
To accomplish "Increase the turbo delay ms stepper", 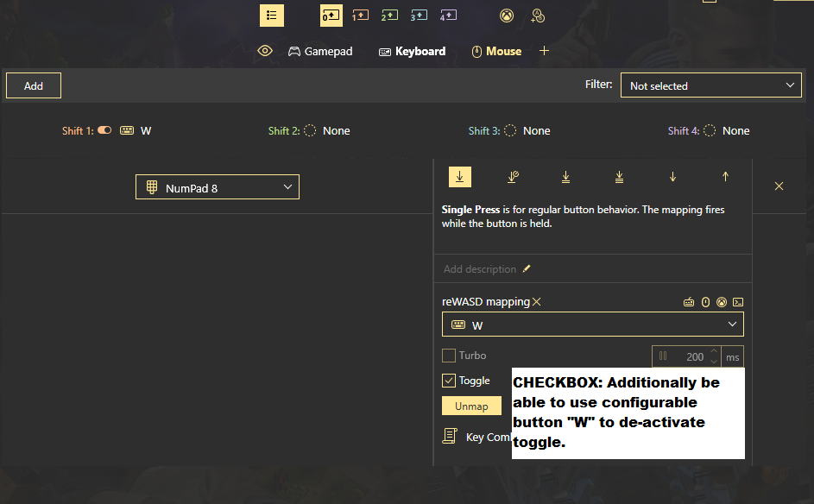I will [x=714, y=351].
